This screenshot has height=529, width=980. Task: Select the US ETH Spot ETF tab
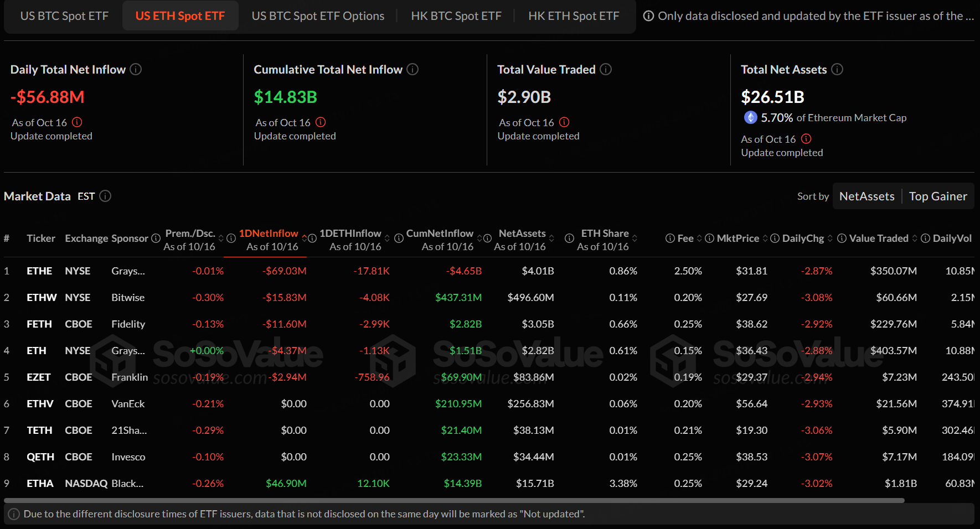coord(180,16)
